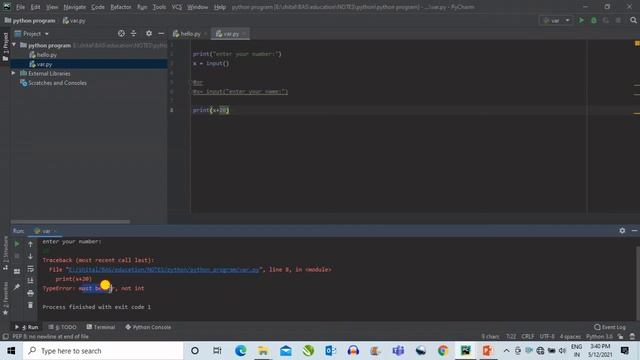Open the Tools menu
This screenshot has height=360, width=640.
[x=159, y=7]
